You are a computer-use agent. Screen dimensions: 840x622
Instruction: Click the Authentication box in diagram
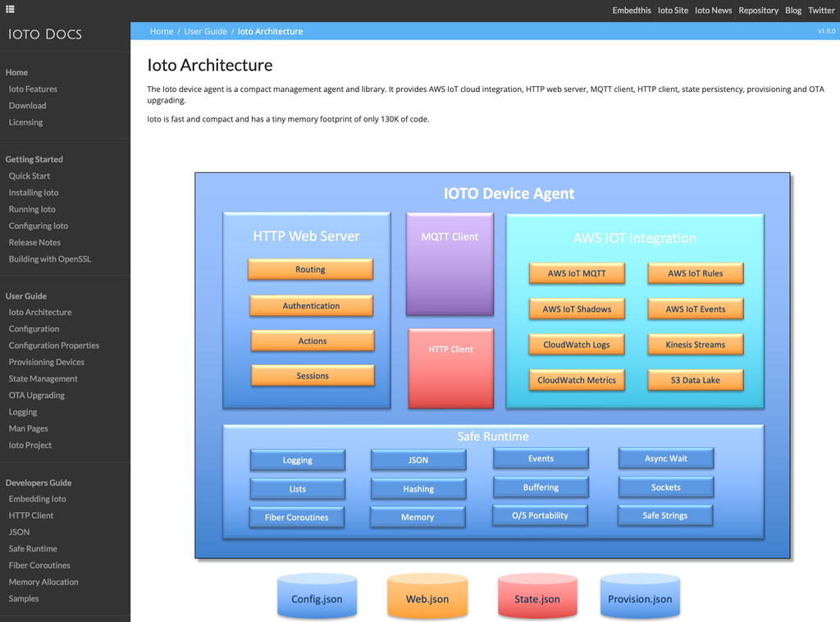(x=311, y=305)
